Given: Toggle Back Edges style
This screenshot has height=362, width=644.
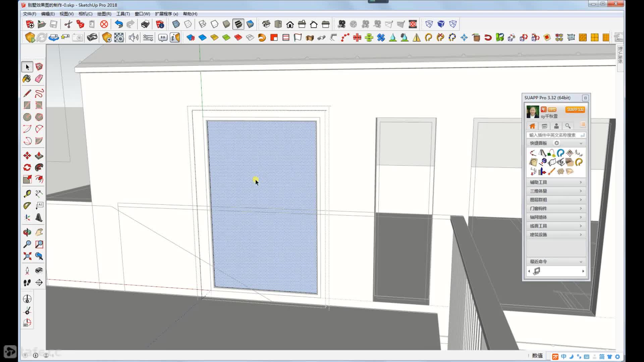Looking at the screenshot, I should [x=188, y=24].
